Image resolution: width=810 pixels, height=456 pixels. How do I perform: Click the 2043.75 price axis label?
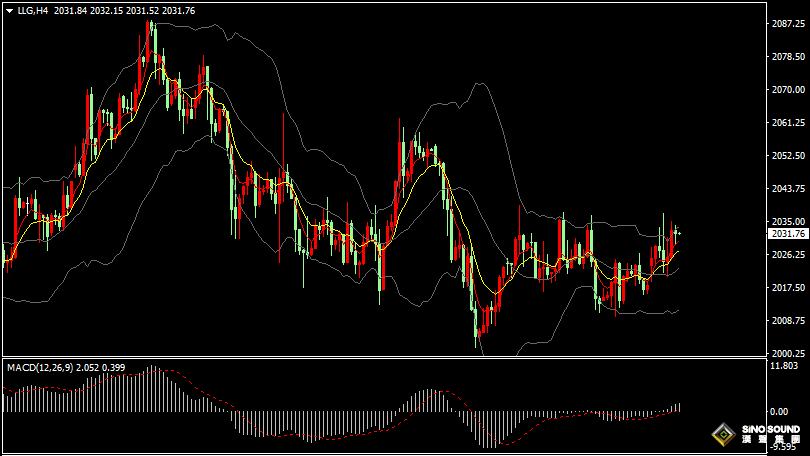788,189
